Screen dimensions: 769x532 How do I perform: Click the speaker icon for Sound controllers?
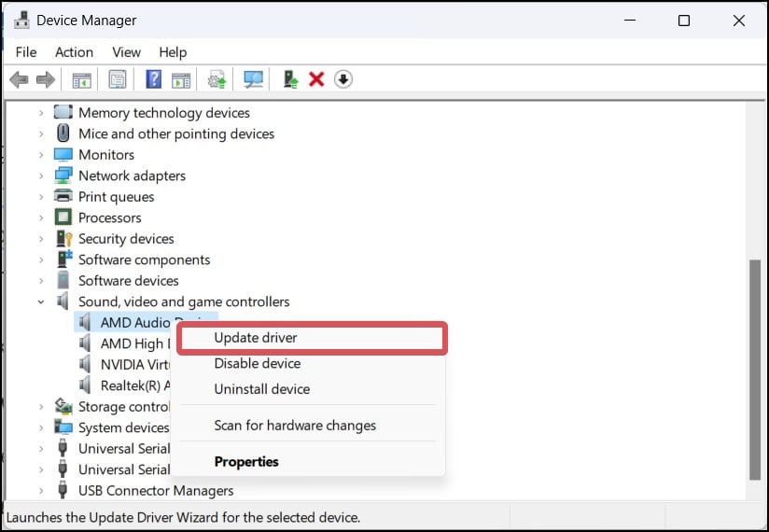pyautogui.click(x=63, y=301)
